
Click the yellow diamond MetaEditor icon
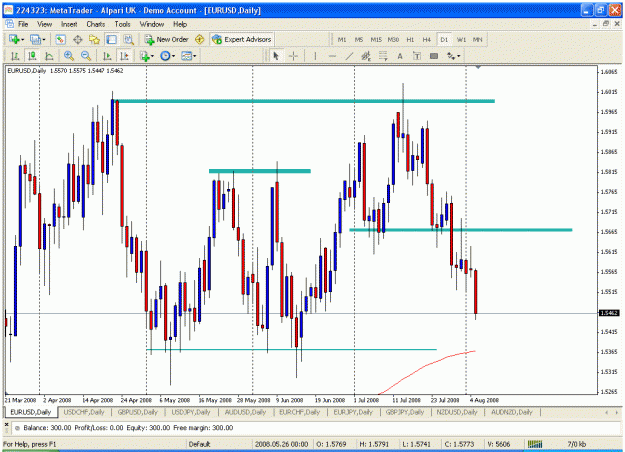[199, 39]
